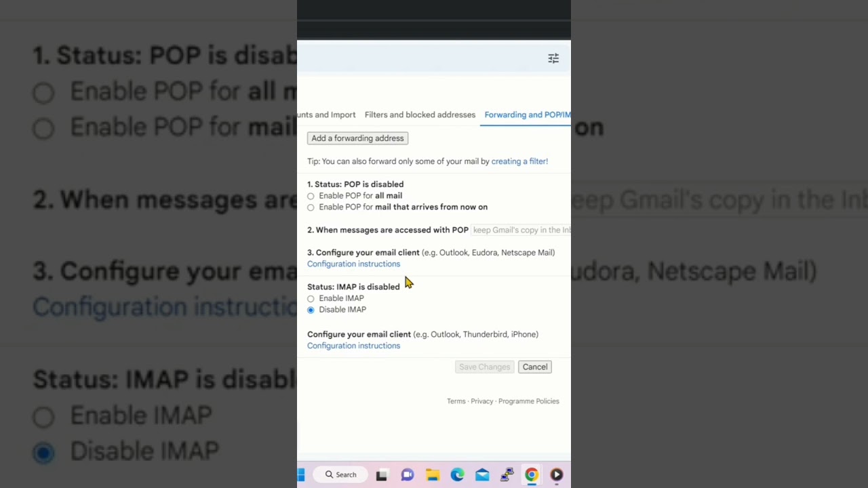Open the Forwarding and POP/IMAP tab
The image size is (868, 488).
[527, 115]
